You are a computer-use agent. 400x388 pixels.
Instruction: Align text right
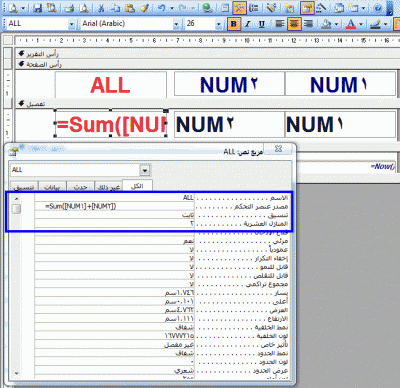pyautogui.click(x=309, y=24)
